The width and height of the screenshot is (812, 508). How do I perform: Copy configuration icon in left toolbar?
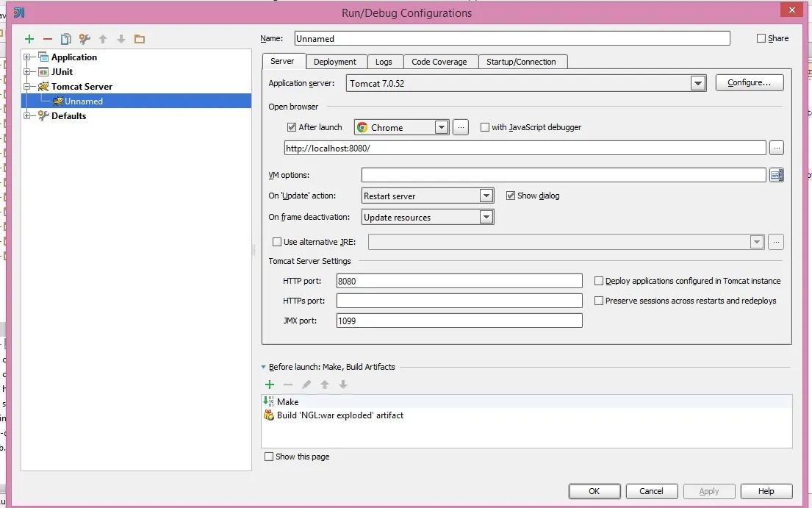coord(65,39)
